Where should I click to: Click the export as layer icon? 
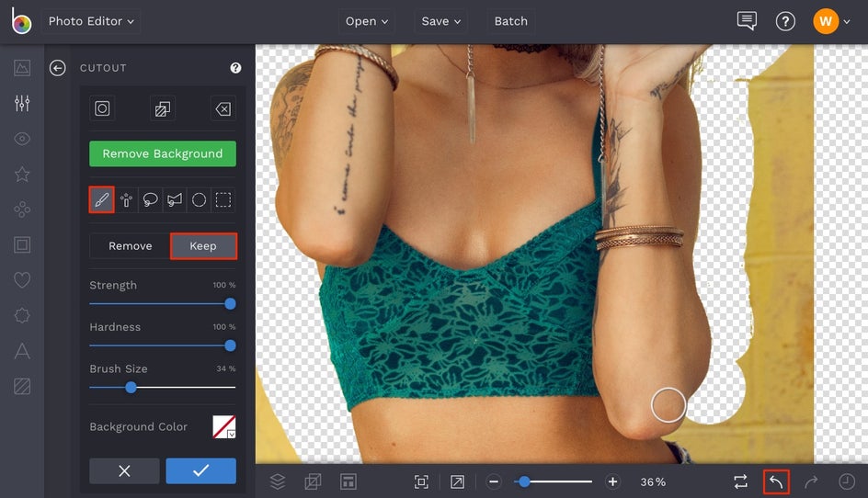162,108
